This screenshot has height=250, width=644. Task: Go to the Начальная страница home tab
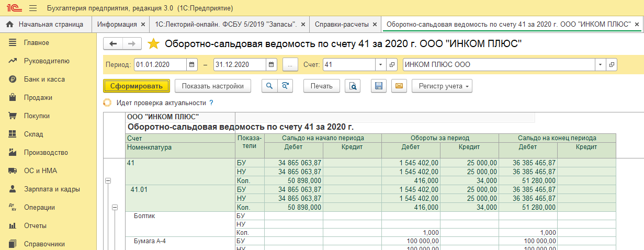click(46, 24)
